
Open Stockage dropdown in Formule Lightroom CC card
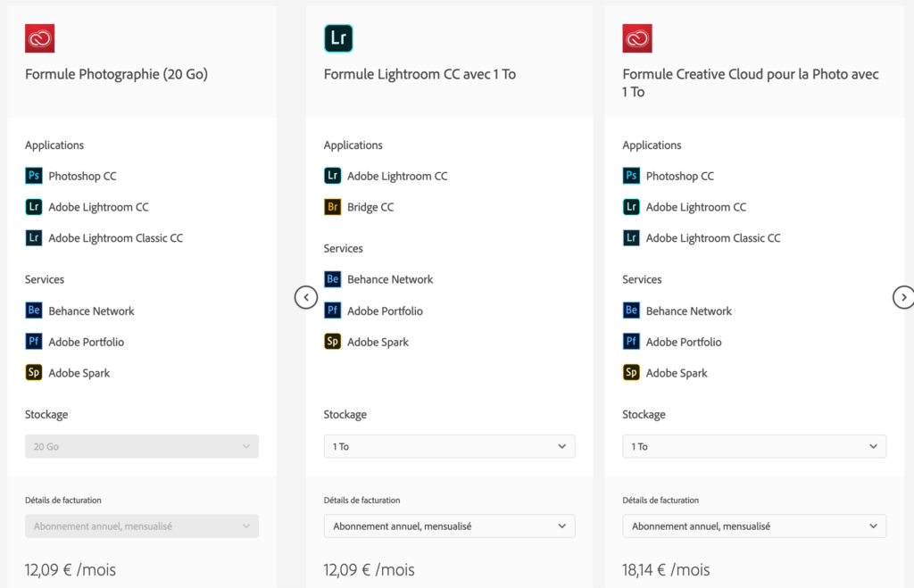tap(450, 446)
